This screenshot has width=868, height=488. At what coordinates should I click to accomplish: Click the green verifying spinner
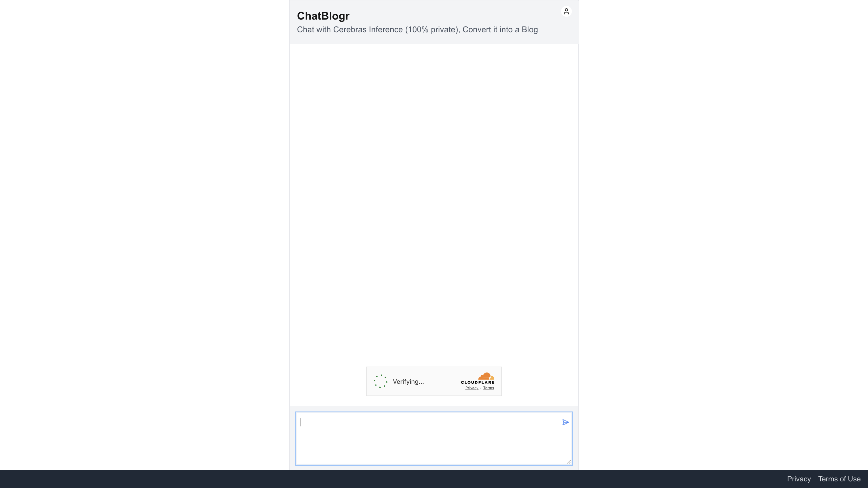click(380, 381)
